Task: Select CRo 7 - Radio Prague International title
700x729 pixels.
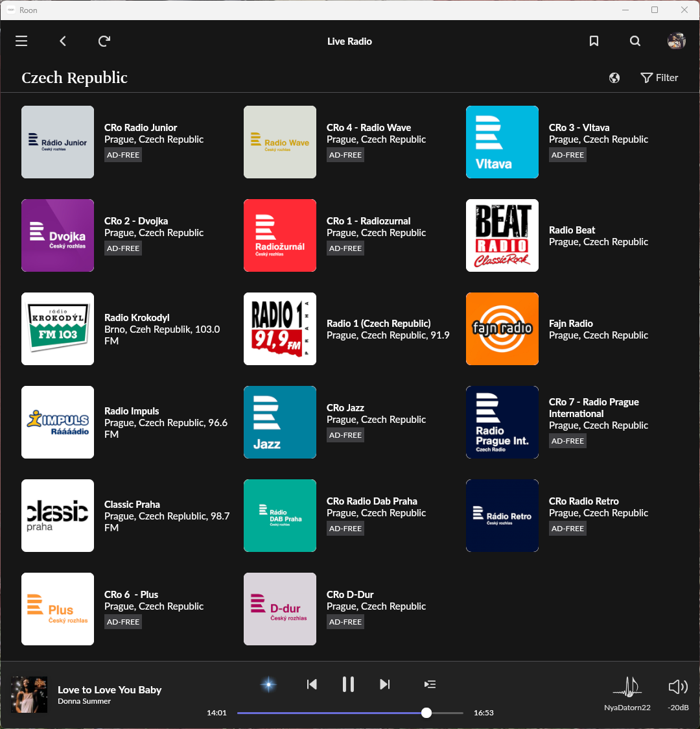Action: coord(594,408)
